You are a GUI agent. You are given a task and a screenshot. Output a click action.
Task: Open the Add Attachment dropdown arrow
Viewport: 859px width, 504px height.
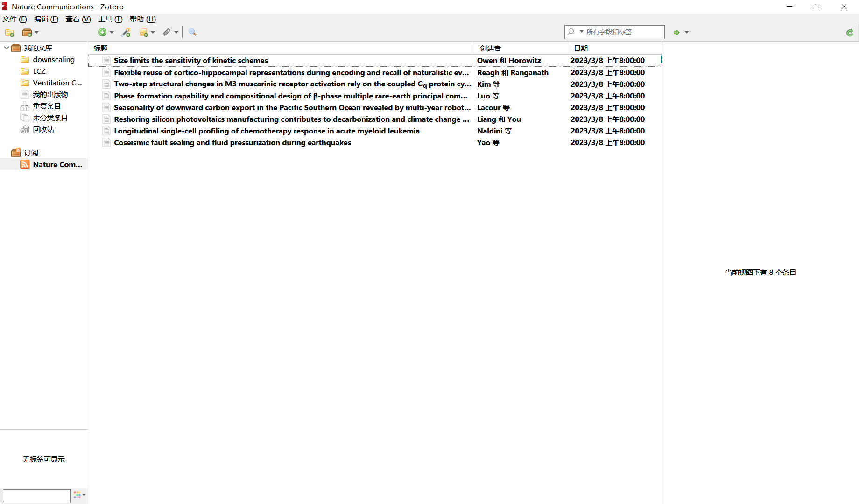tap(176, 33)
